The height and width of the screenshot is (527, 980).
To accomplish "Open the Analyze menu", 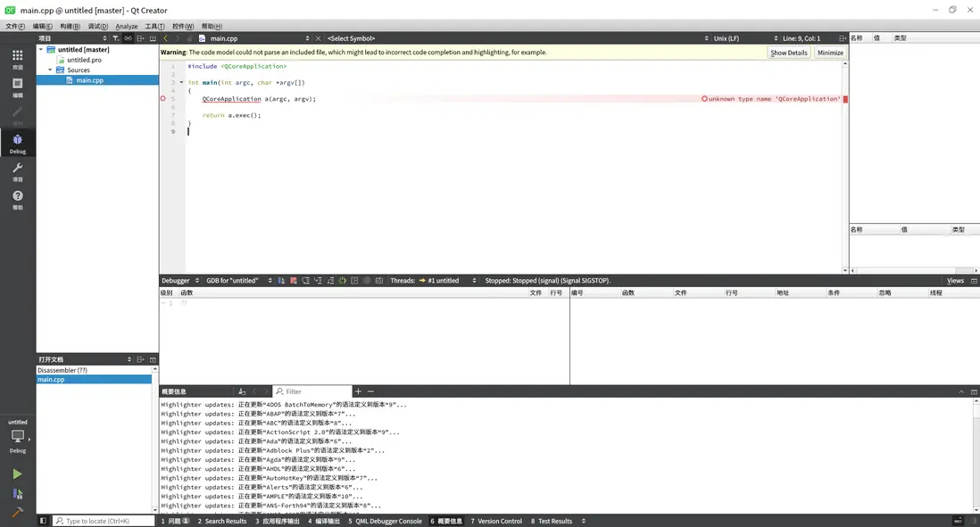I will 126,26.
